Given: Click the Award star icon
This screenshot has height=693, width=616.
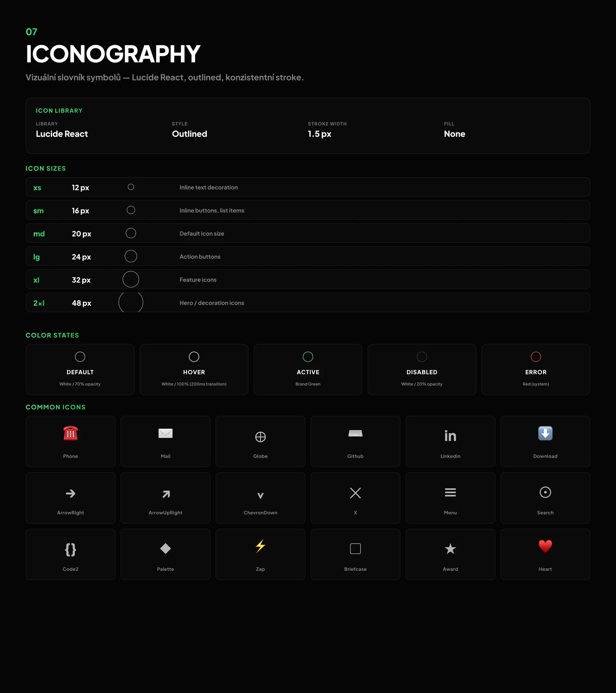Looking at the screenshot, I should coord(450,549).
